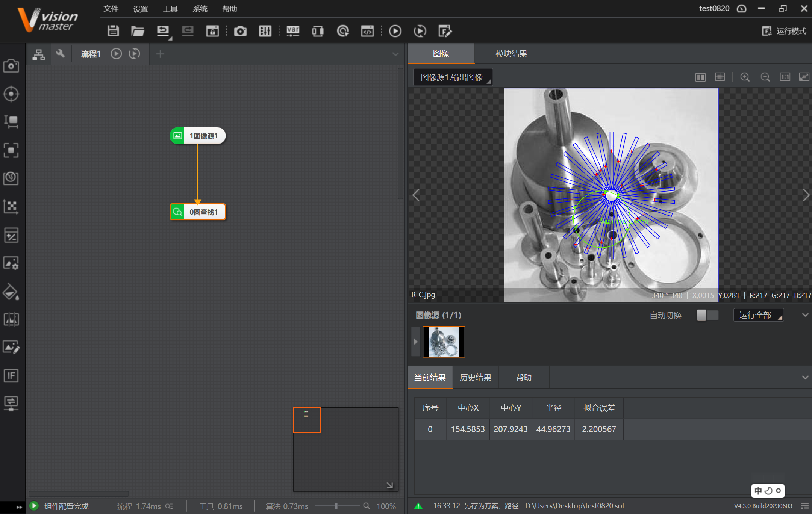Open the 运行全部 dropdown
This screenshot has width=812, height=514.
coord(759,315)
